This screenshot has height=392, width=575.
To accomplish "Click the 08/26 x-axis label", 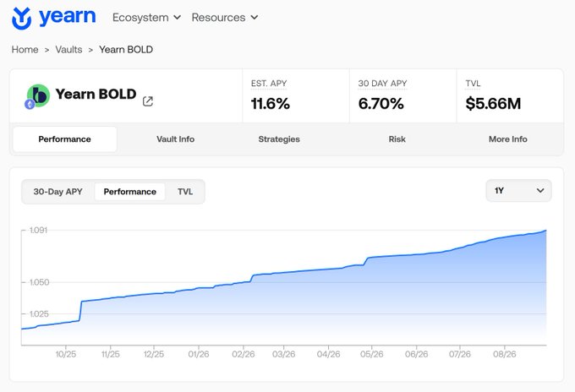I will 505,354.
